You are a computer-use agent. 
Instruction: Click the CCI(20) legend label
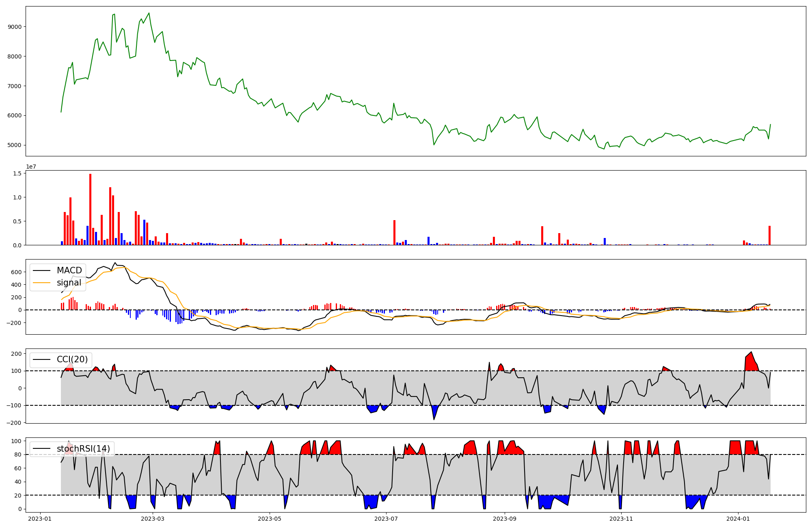pos(72,359)
